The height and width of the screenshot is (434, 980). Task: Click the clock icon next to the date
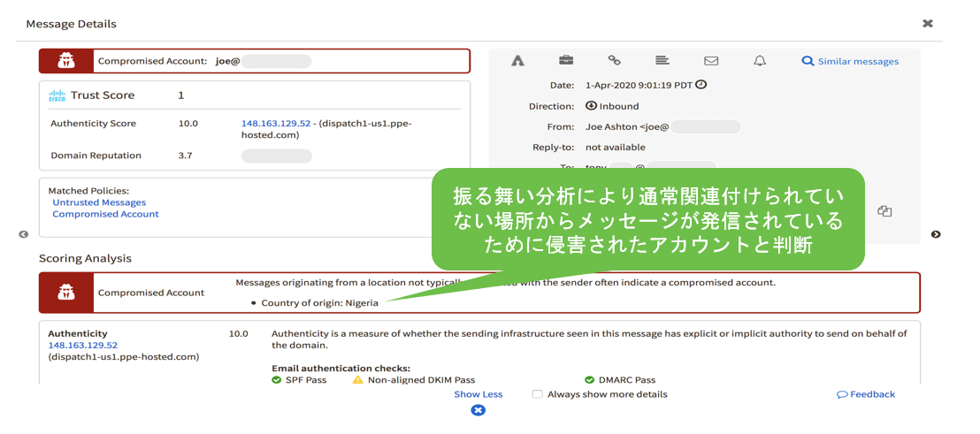click(x=701, y=85)
